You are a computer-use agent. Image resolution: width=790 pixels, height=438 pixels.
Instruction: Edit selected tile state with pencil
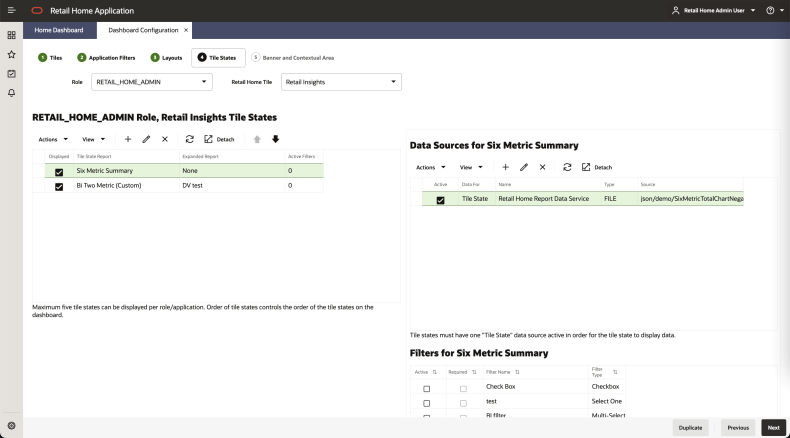[x=146, y=139]
